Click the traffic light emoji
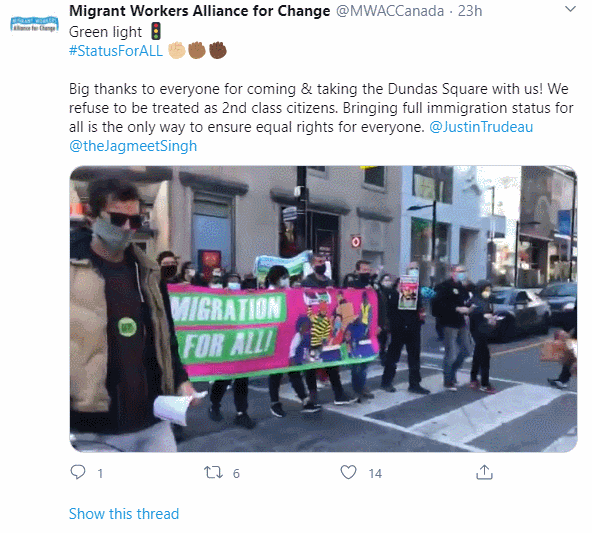592x533 pixels. pyautogui.click(x=156, y=31)
